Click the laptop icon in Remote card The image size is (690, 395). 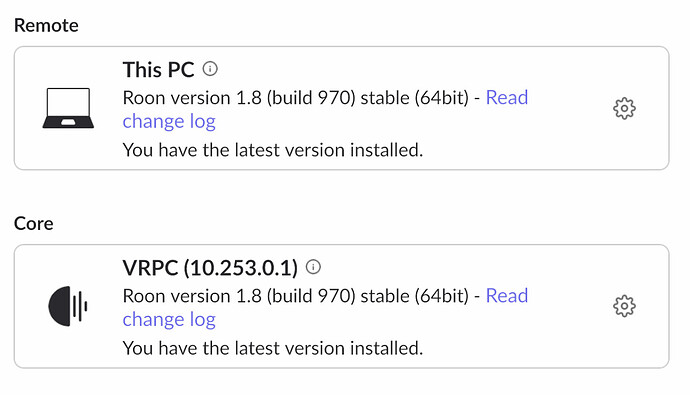[68, 108]
